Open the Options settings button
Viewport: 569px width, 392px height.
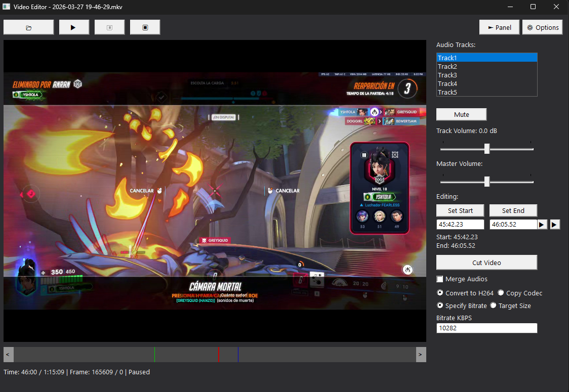click(x=543, y=27)
